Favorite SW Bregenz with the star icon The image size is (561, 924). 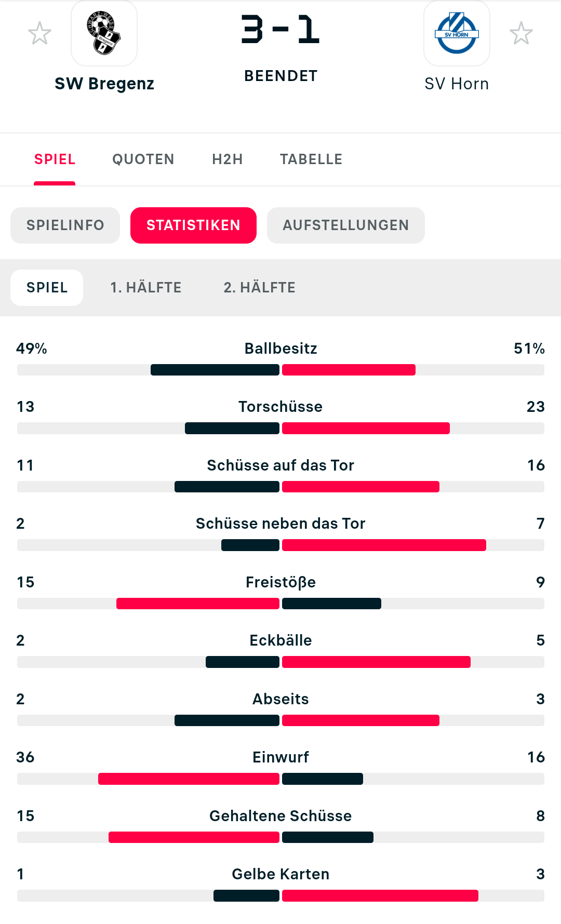[39, 33]
